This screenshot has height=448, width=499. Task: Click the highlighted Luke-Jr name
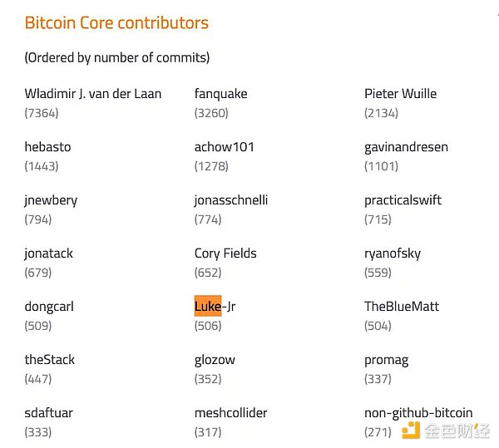[215, 307]
